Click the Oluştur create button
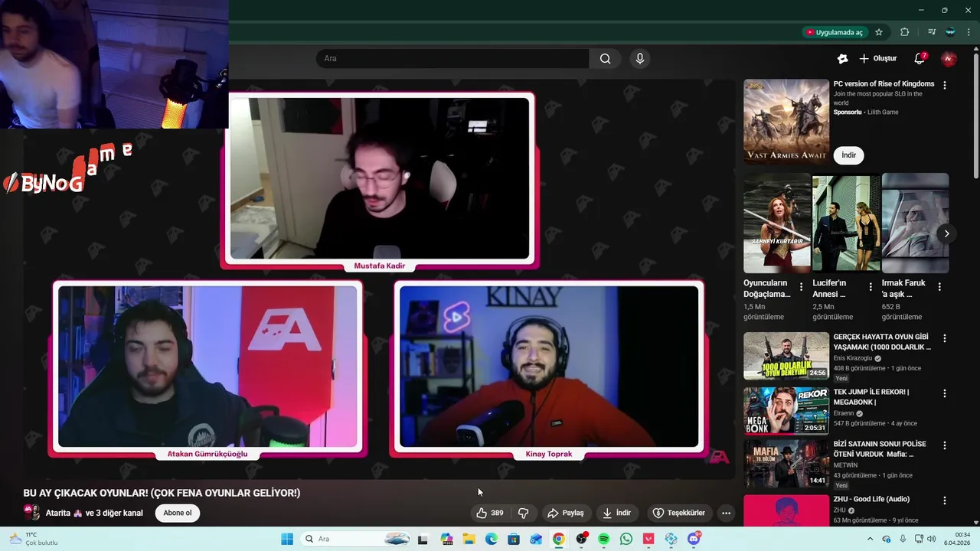The image size is (980, 551). 877,59
